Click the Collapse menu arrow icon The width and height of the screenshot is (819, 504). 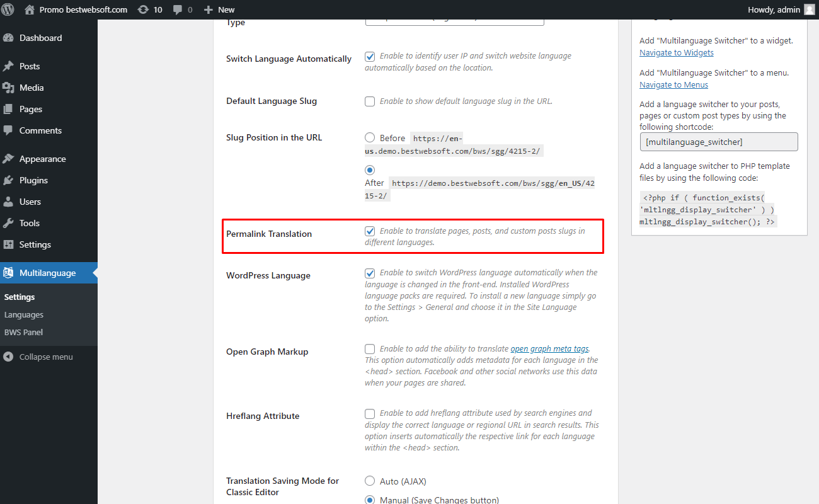pyautogui.click(x=8, y=357)
